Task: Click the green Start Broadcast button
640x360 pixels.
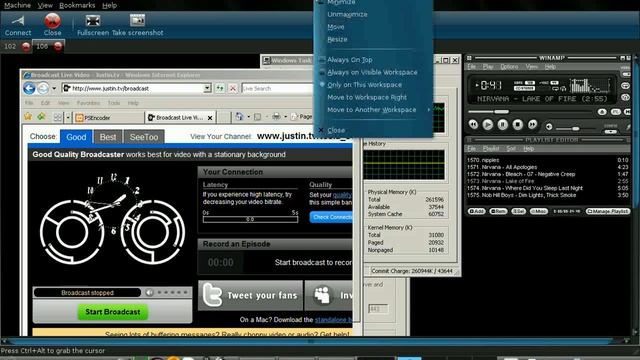Action: (x=113, y=312)
